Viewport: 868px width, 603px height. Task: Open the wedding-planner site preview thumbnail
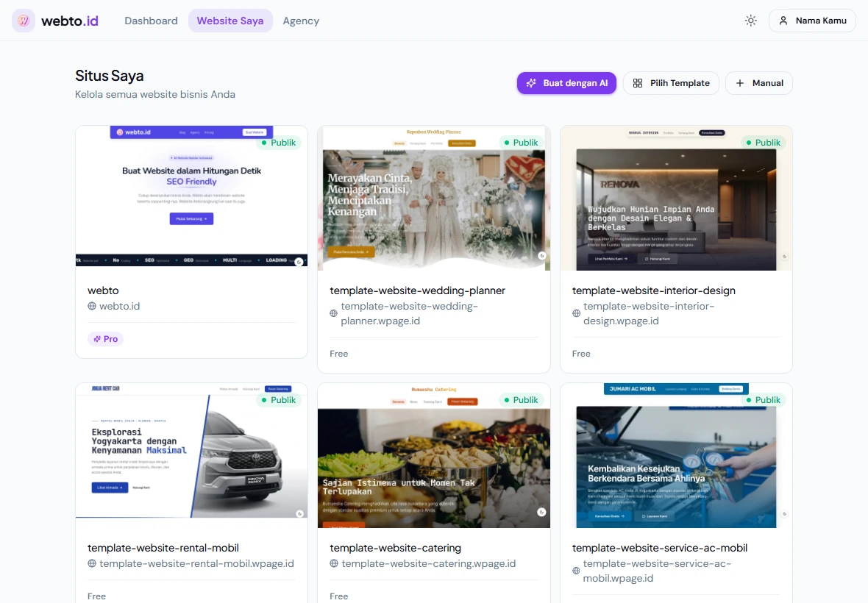[x=434, y=198]
